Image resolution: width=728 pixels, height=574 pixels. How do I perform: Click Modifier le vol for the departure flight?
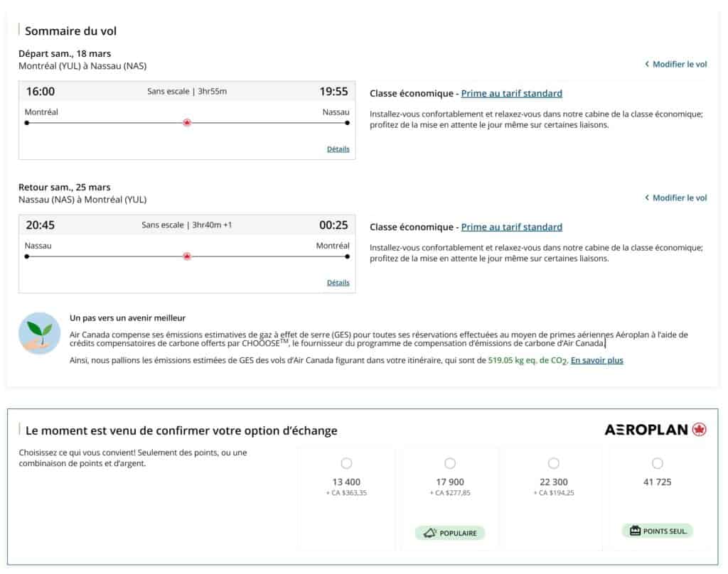[x=679, y=64]
